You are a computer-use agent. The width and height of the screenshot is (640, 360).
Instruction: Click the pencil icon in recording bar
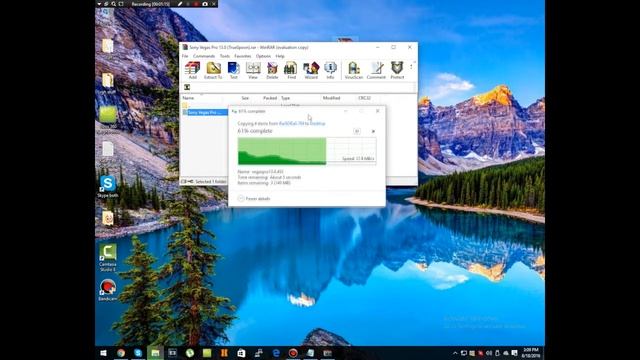point(180,4)
